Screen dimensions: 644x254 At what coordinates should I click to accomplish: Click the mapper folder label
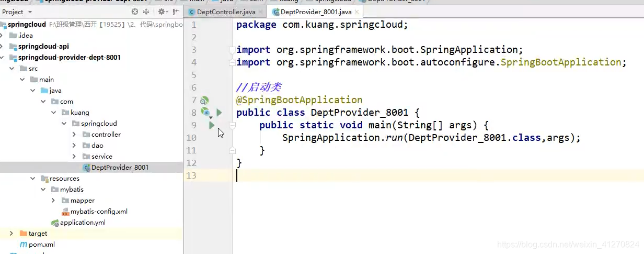(x=83, y=201)
